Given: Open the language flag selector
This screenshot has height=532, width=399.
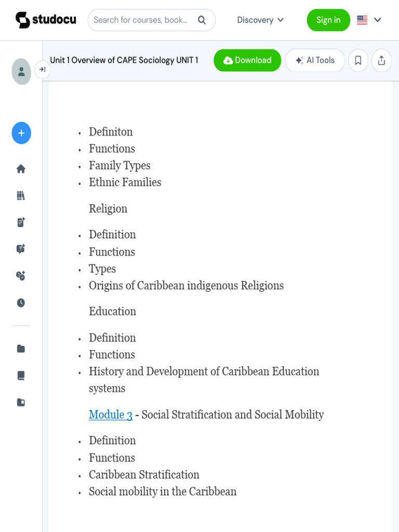Looking at the screenshot, I should (x=369, y=20).
